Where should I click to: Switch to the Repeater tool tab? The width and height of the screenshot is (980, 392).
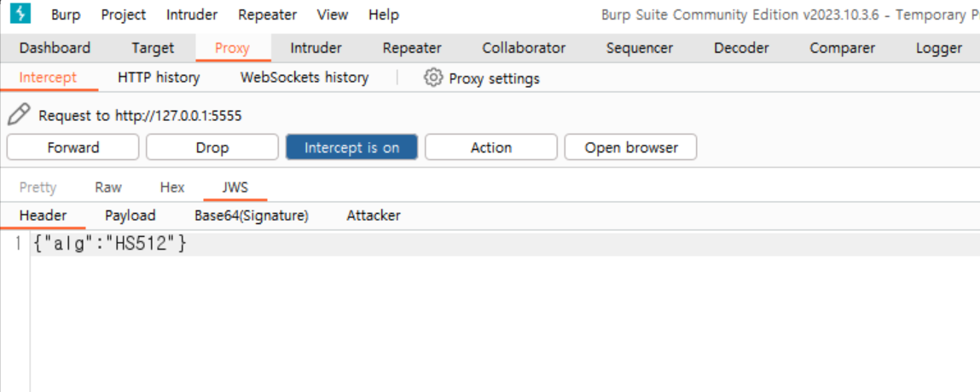[412, 48]
